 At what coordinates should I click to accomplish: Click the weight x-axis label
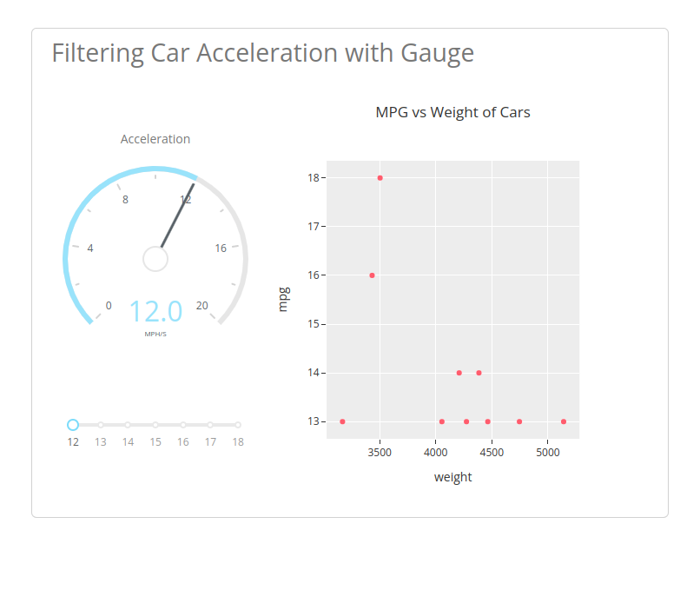pyautogui.click(x=452, y=477)
